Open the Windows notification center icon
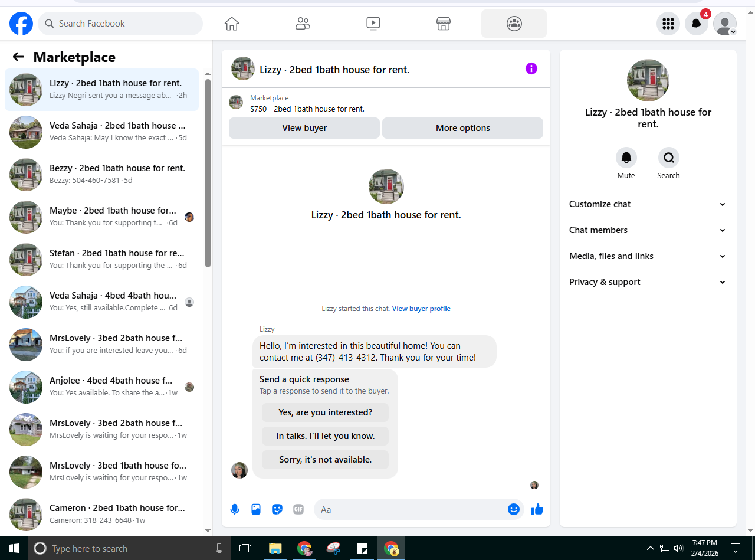The width and height of the screenshot is (755, 560). tap(736, 548)
